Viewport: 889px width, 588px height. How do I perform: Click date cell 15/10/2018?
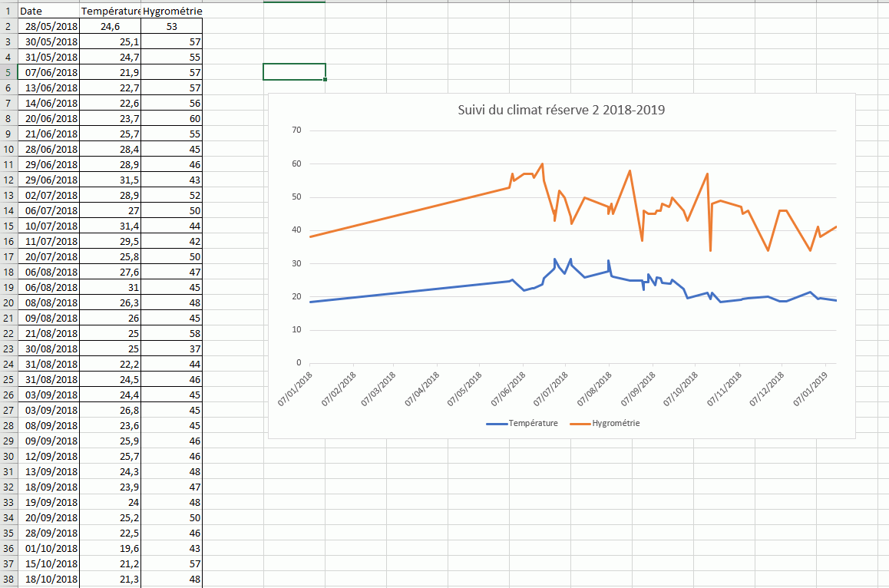(x=49, y=563)
